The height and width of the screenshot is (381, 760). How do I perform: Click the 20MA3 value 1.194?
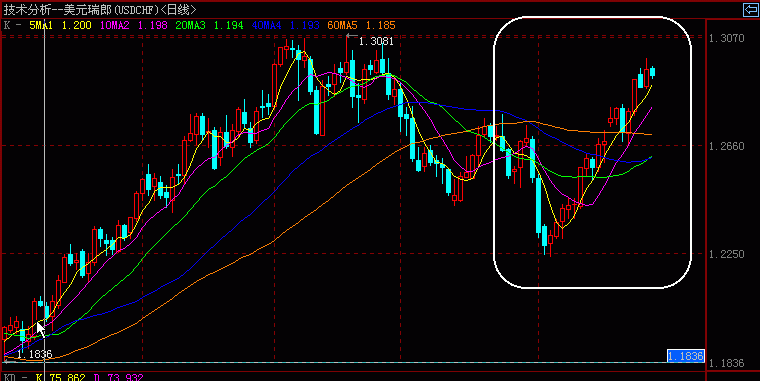(228, 25)
